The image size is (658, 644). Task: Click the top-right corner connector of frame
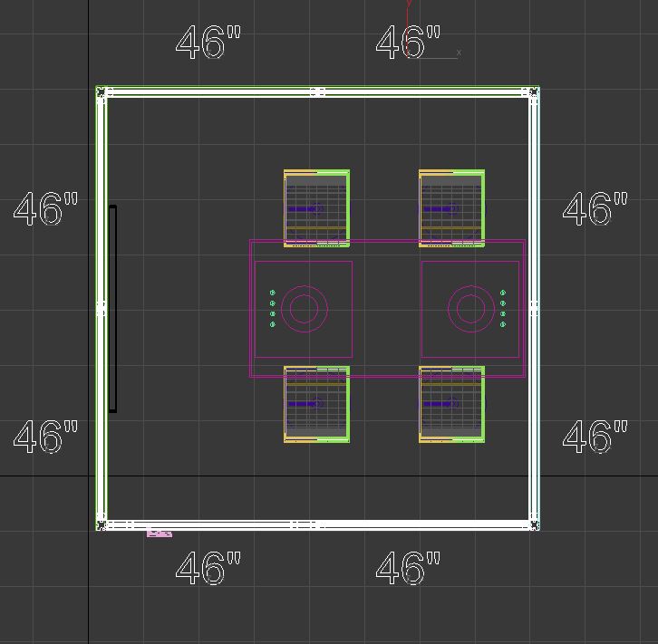[533, 92]
